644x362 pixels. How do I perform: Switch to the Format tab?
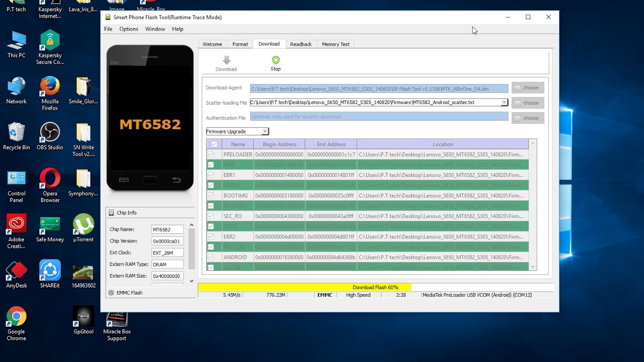[x=240, y=44]
